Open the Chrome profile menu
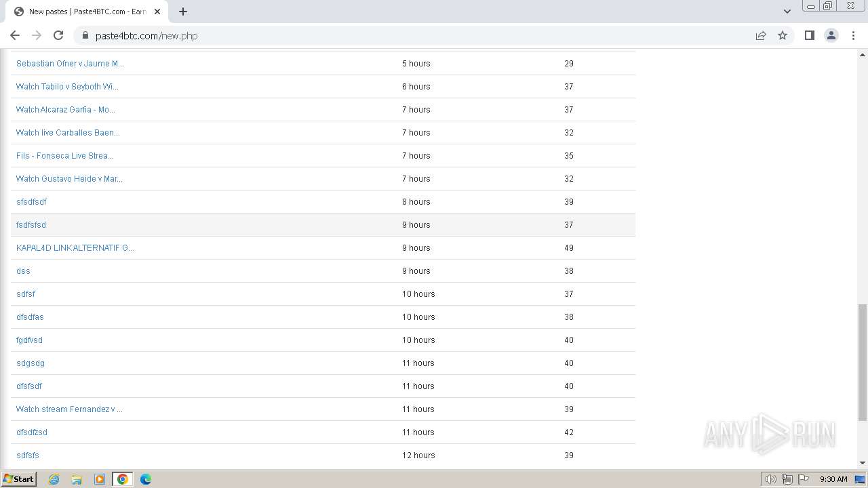 click(x=831, y=35)
